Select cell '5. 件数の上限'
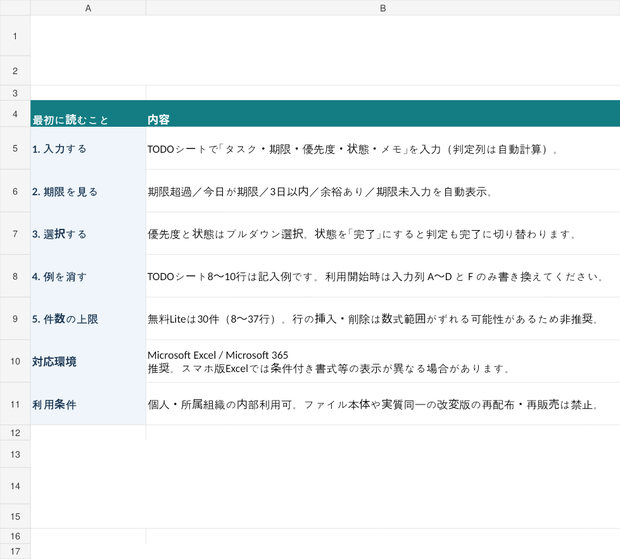This screenshot has width=620, height=559. coord(88,319)
